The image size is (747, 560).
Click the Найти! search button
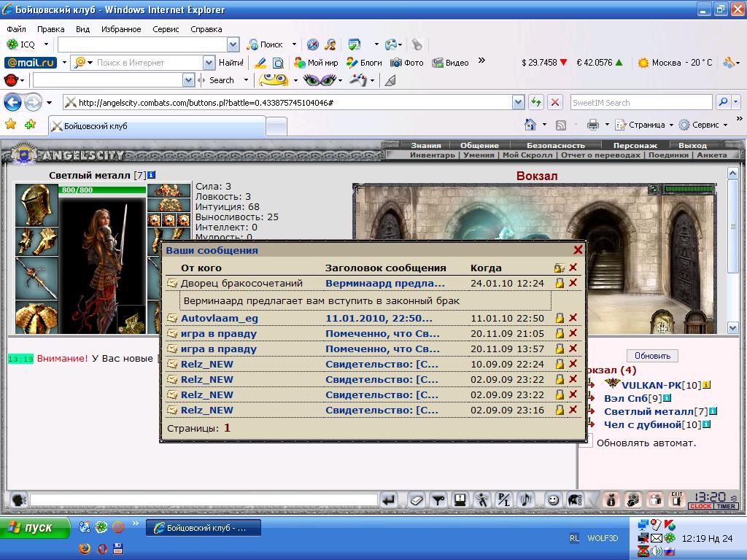pyautogui.click(x=231, y=63)
